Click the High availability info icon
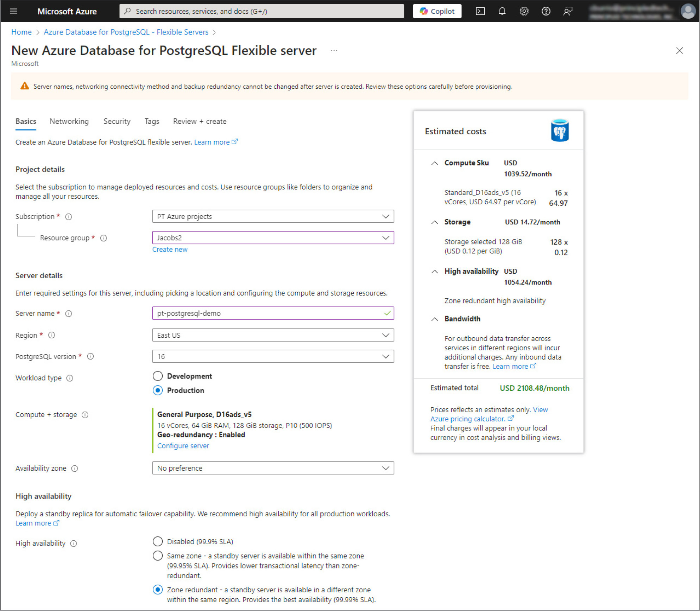Viewport: 700px width, 611px height. (x=74, y=544)
